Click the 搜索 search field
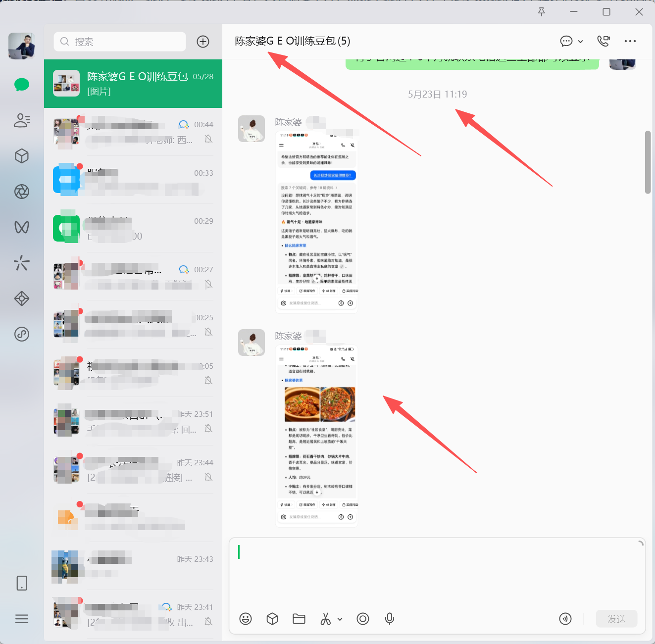This screenshot has height=644, width=655. (x=120, y=42)
